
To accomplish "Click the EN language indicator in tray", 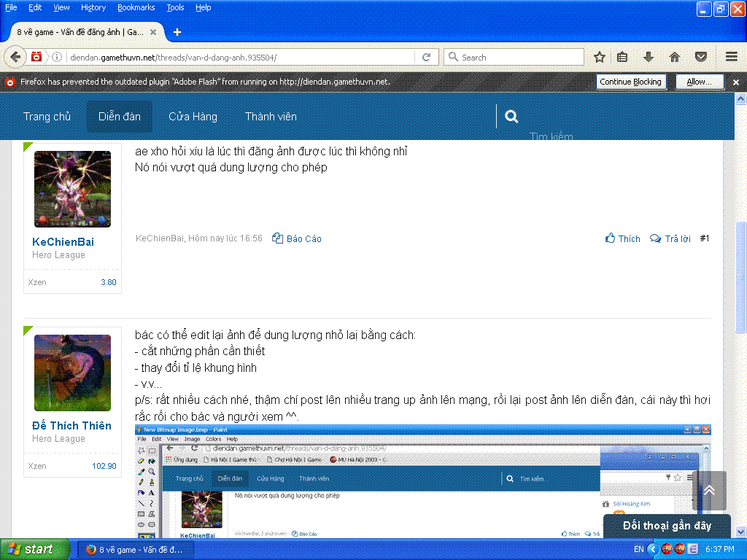I will pyautogui.click(x=638, y=550).
